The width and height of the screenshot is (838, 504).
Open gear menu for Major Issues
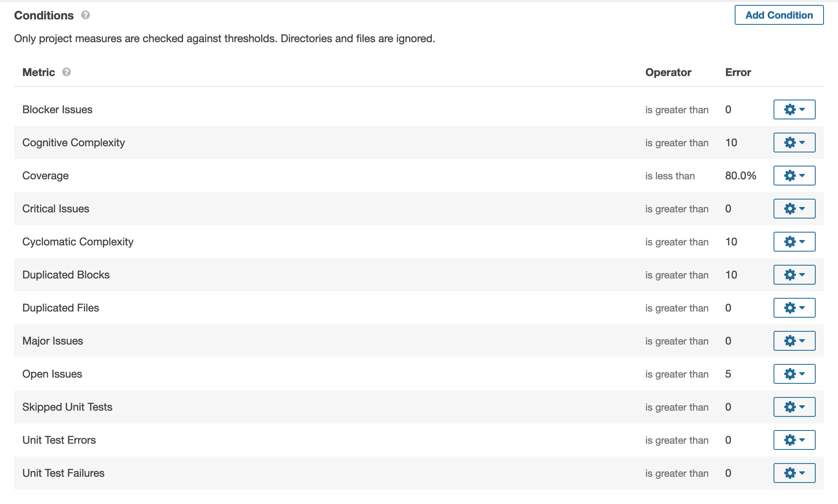click(x=794, y=341)
